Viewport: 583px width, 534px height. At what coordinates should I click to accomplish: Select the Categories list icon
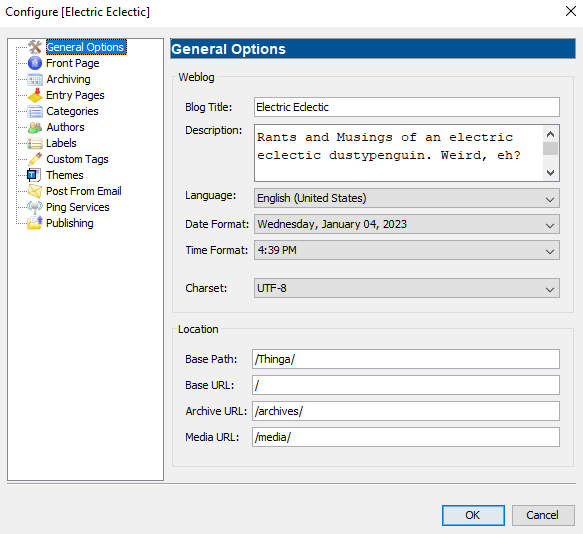(x=35, y=111)
